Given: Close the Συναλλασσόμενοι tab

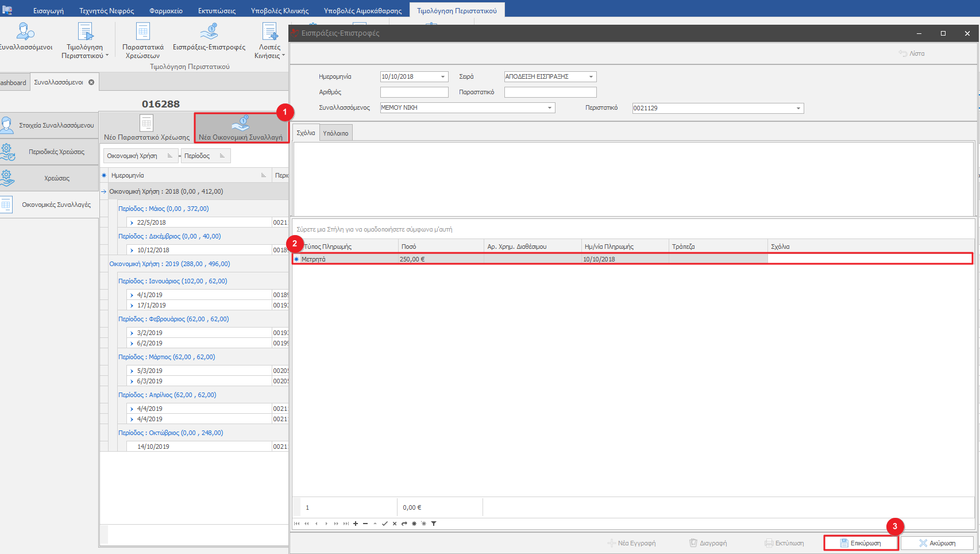Looking at the screenshot, I should pos(91,82).
